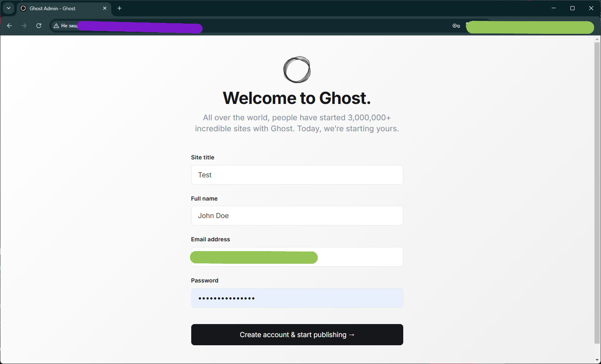
Task: Open the not-secure warning icon in the address bar
Action: tap(56, 26)
